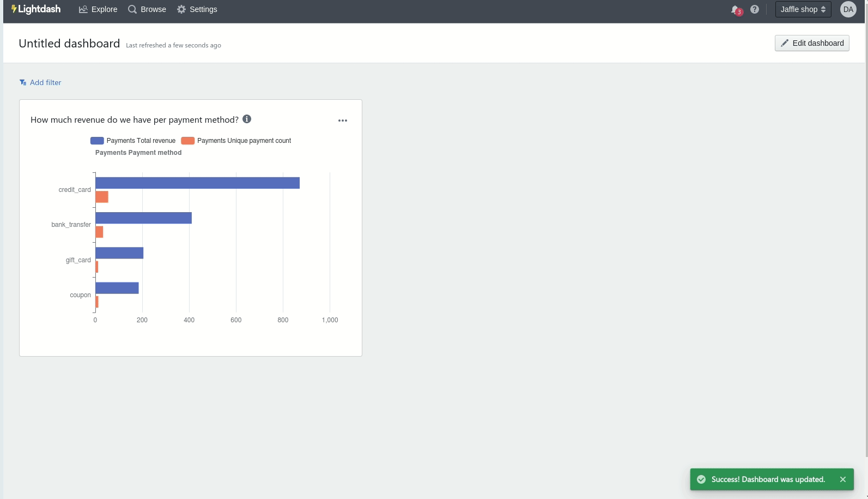Click the Last refreshed timestamp text
The height and width of the screenshot is (499, 868).
pyautogui.click(x=173, y=45)
